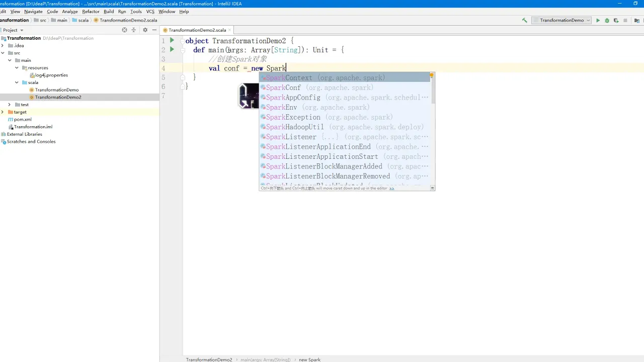Open the Run menu

[122, 12]
